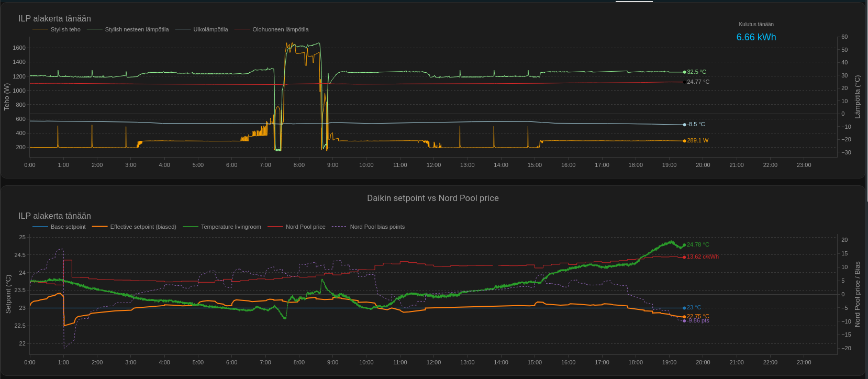868x379 pixels.
Task: Hide the Olohuoneen lämpötila line
Action: (280, 29)
